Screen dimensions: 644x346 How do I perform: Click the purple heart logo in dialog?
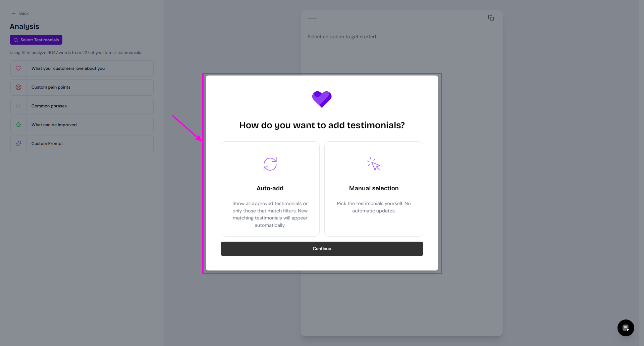pos(322,99)
